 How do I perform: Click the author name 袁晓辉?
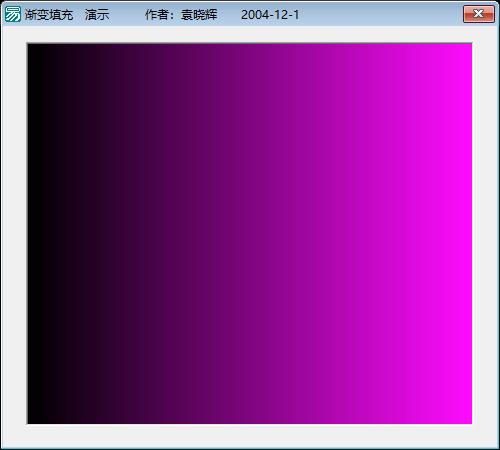click(x=199, y=15)
